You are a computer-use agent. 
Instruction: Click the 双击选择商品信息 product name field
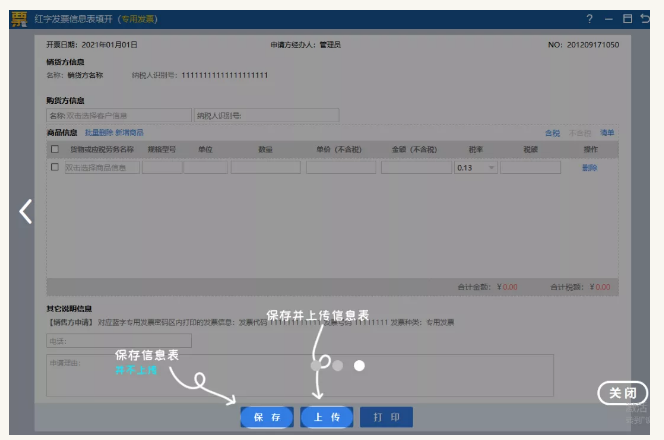coord(102,168)
